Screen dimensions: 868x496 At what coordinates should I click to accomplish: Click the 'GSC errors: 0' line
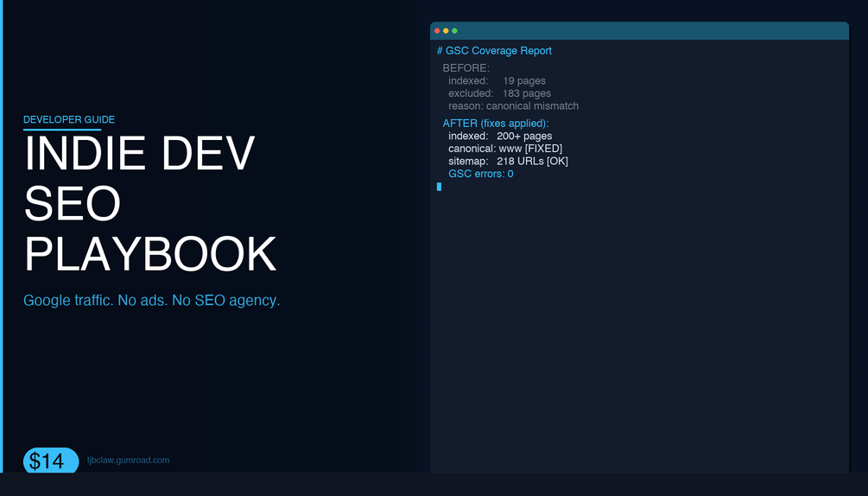pyautogui.click(x=480, y=174)
